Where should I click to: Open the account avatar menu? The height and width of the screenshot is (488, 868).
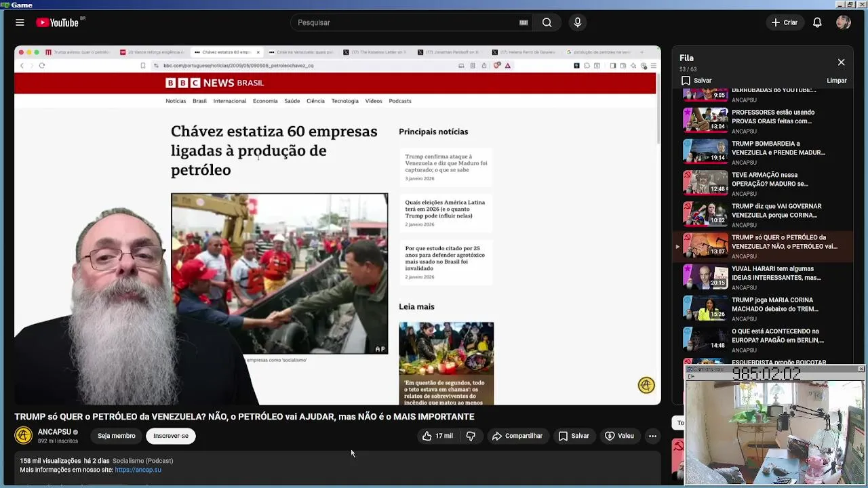click(x=844, y=22)
